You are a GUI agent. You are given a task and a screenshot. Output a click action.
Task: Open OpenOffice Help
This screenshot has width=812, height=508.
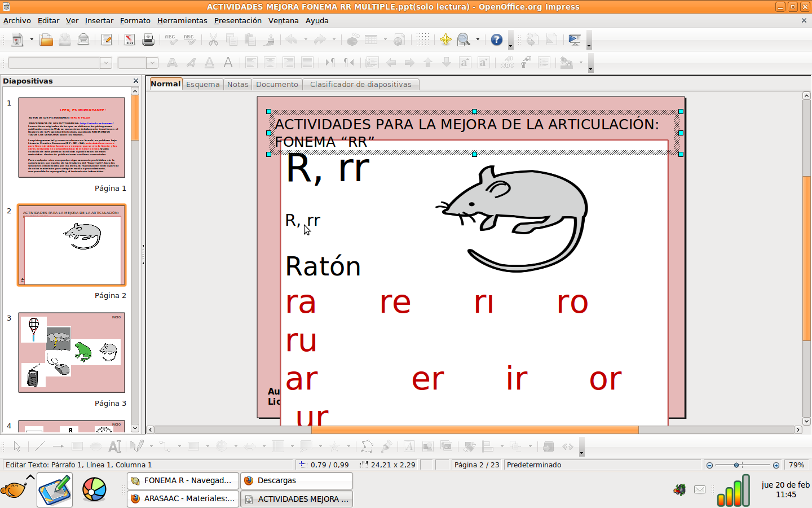(496, 40)
